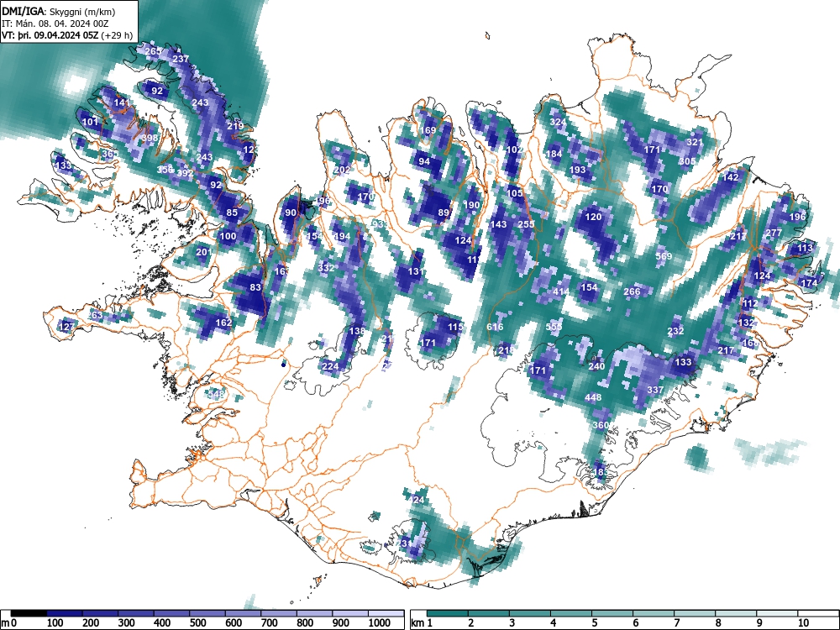Click the visibility value 392
Image resolution: width=840 pixels, height=630 pixels.
[185, 173]
